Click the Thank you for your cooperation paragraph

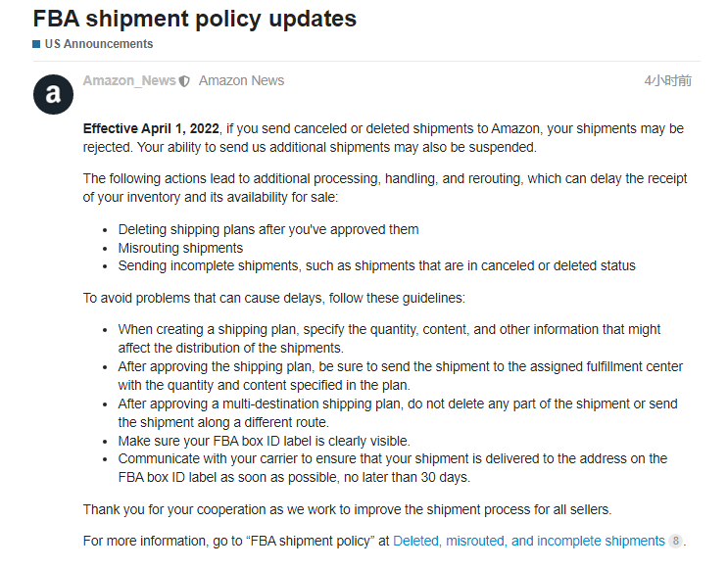point(347,509)
